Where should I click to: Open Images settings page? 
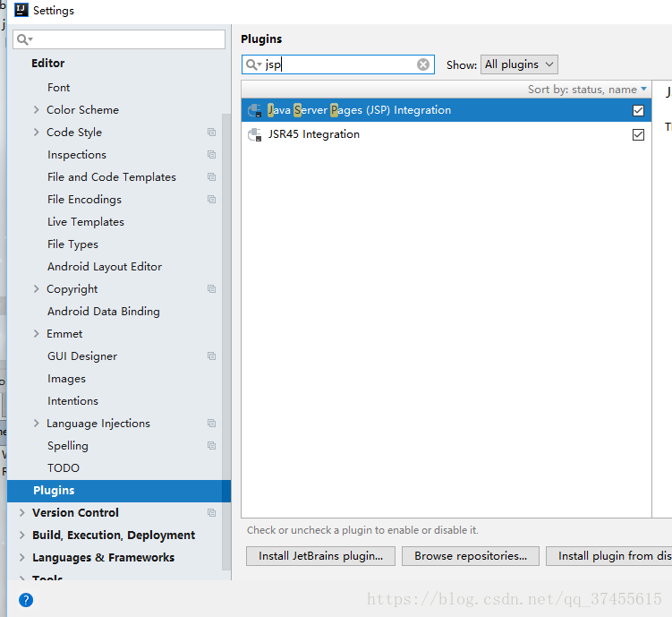(x=66, y=379)
